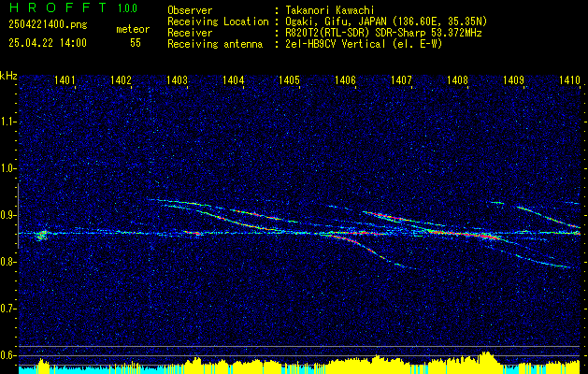Click the time axis marker 1403
The height and width of the screenshot is (374, 588).
coord(177,79)
